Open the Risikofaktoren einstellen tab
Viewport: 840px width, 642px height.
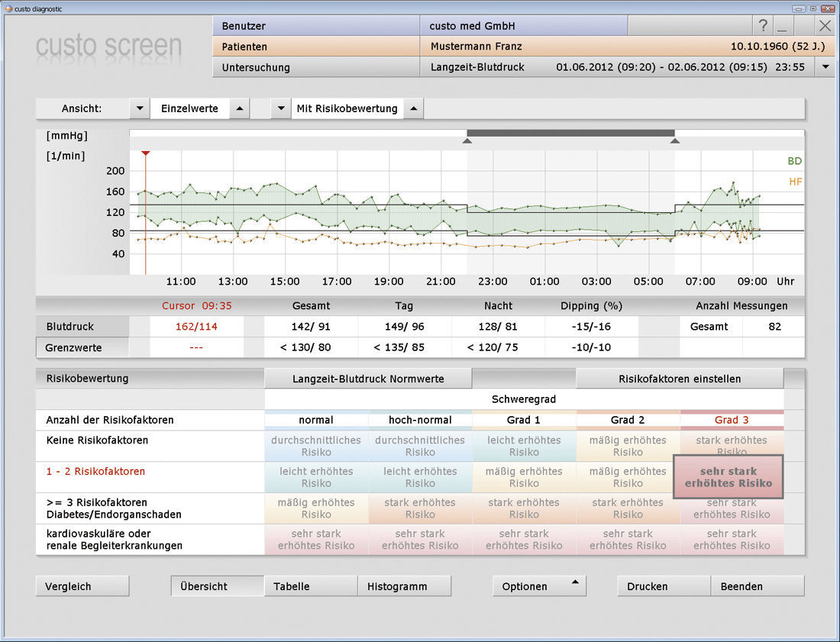(x=680, y=378)
